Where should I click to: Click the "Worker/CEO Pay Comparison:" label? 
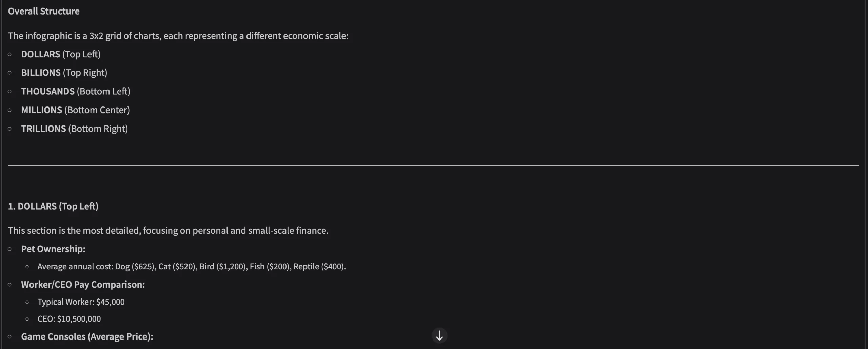click(83, 285)
